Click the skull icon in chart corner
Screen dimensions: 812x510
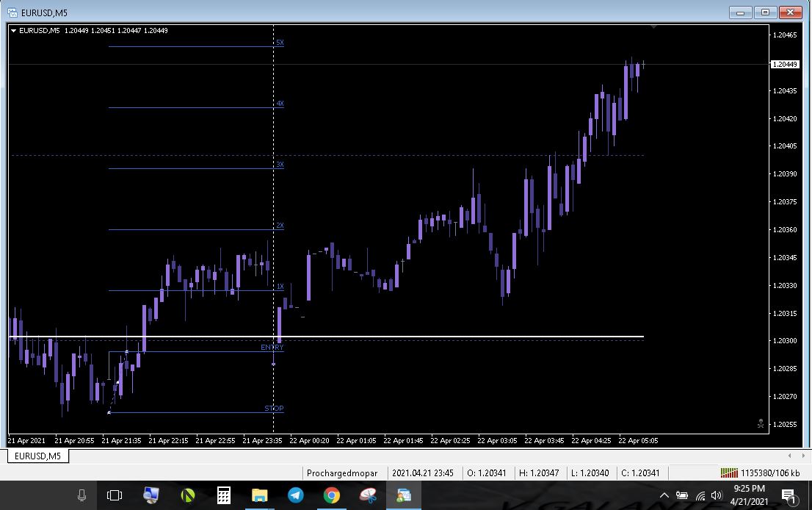[761, 423]
